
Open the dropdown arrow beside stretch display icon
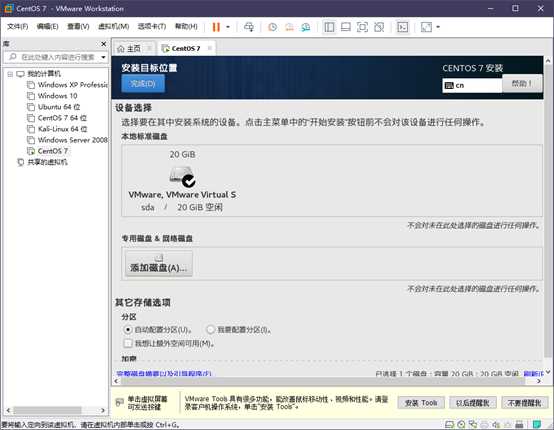tap(438, 27)
